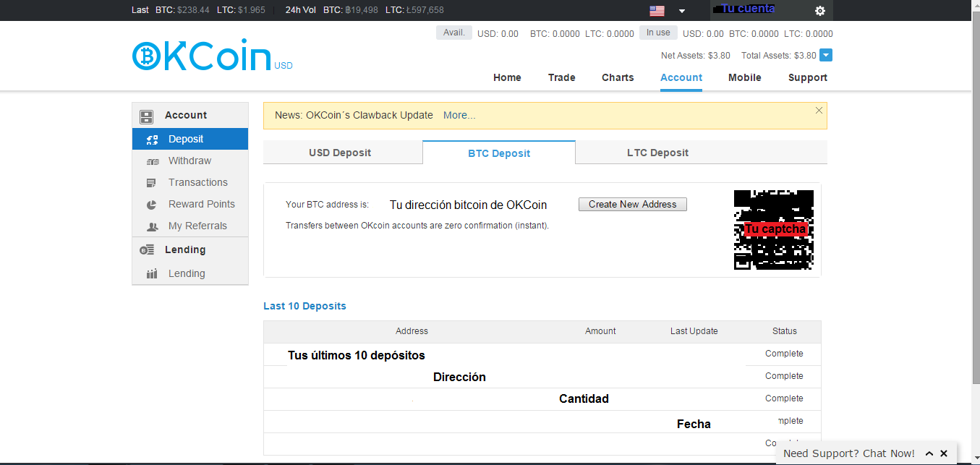Open the Trade menu
Screen dimensions: 980x465
(562, 77)
